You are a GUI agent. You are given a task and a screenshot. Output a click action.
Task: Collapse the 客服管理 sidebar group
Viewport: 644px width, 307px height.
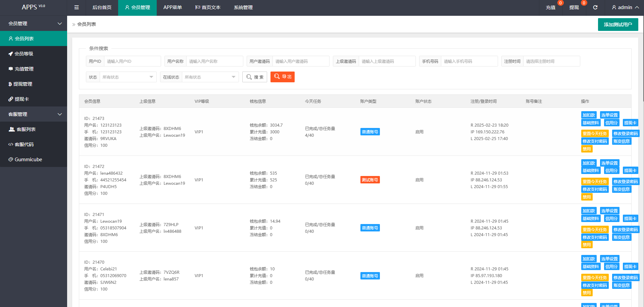click(x=34, y=114)
